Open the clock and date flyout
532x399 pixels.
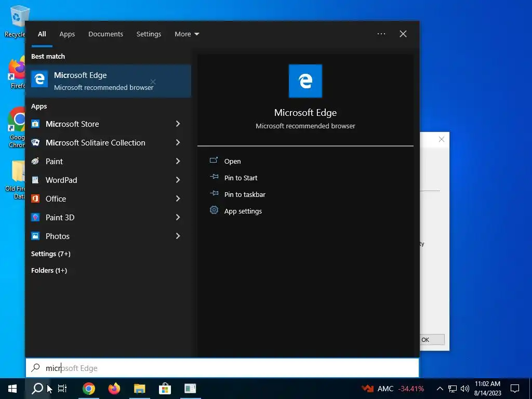[x=487, y=389]
